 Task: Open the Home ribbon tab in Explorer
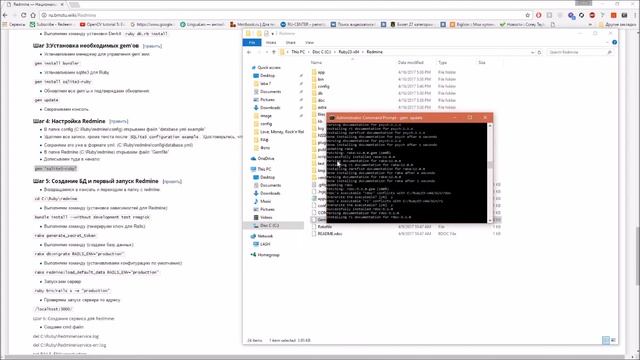(x=271, y=42)
